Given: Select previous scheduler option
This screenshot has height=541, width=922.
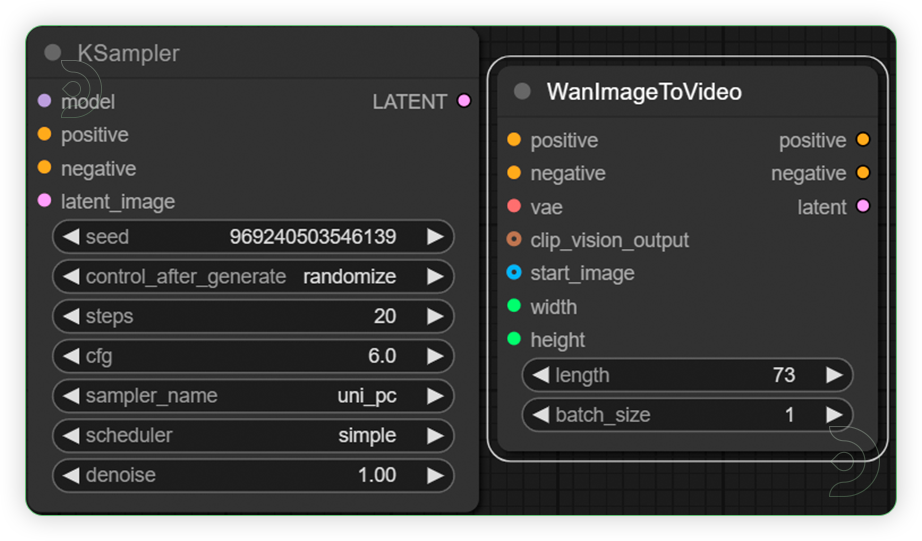Looking at the screenshot, I should [71, 435].
